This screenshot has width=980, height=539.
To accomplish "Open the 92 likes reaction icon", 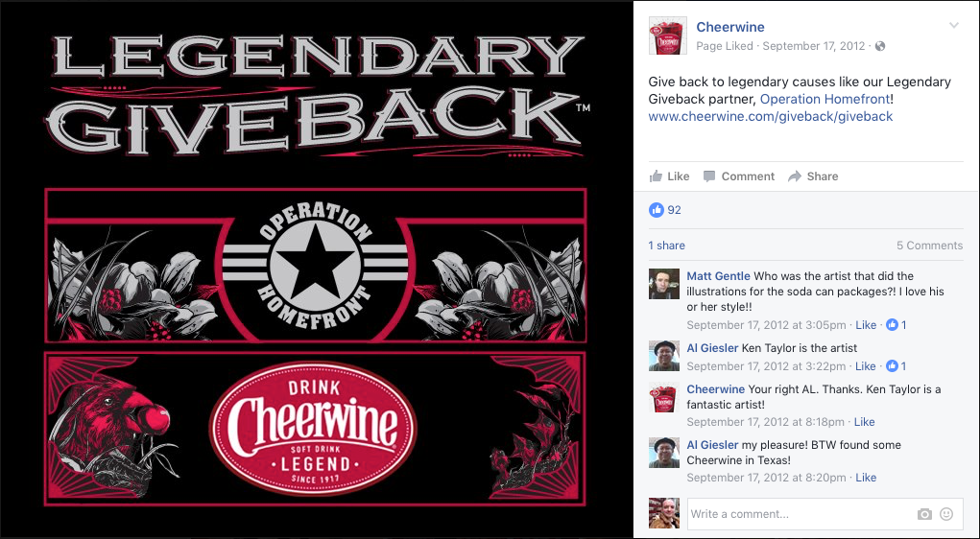I will point(657,210).
